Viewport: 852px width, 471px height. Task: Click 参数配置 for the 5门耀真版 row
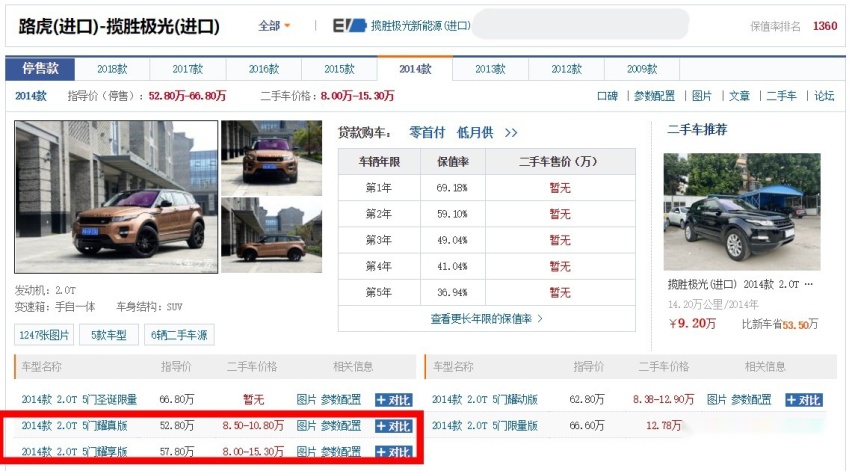tap(341, 426)
